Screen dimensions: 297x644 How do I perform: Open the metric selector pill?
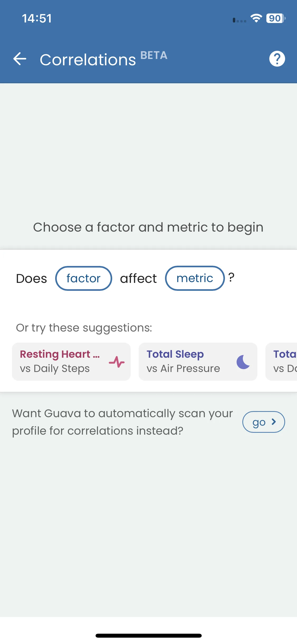click(x=195, y=278)
